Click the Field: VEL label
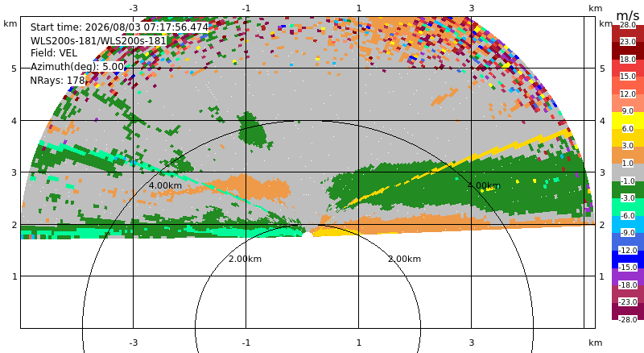The width and height of the screenshot is (644, 353). click(54, 53)
